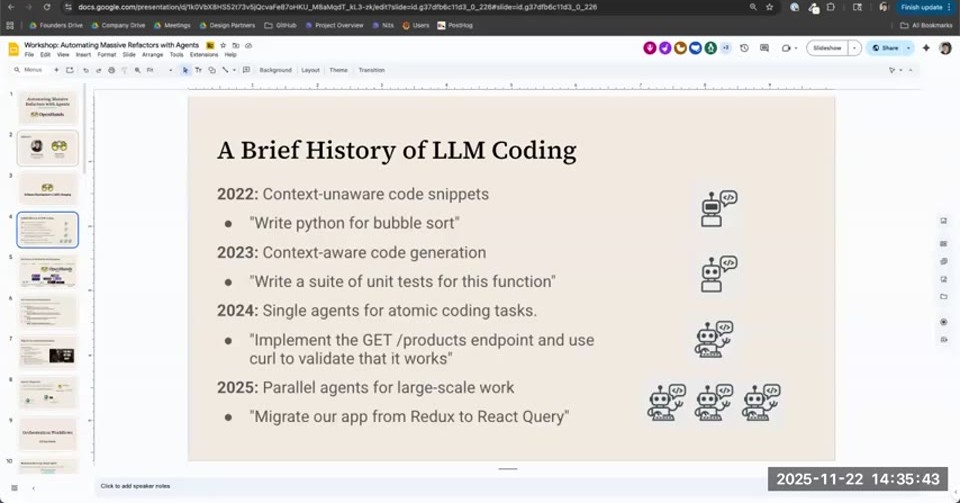
Task: Open the grid view icon at bottom left
Action: [x=14, y=488]
